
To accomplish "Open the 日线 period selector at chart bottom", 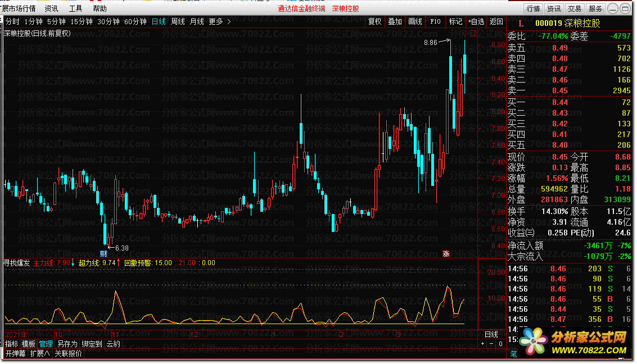I will pyautogui.click(x=491, y=334).
